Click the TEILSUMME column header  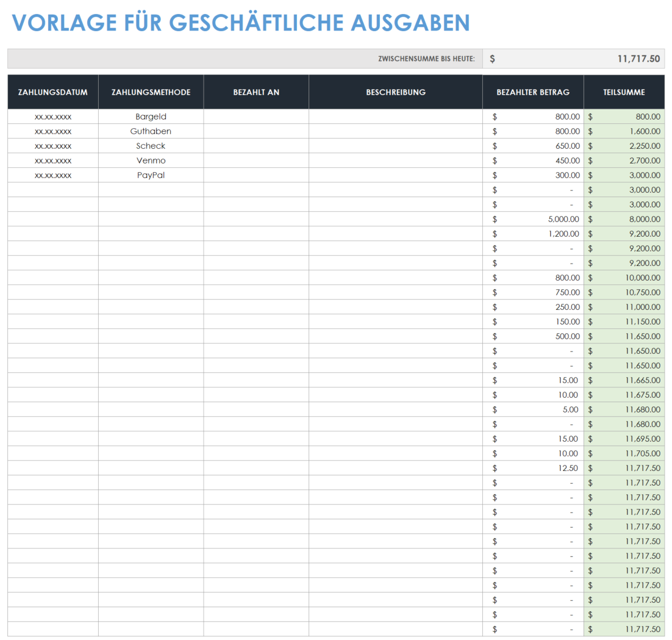[x=624, y=92]
